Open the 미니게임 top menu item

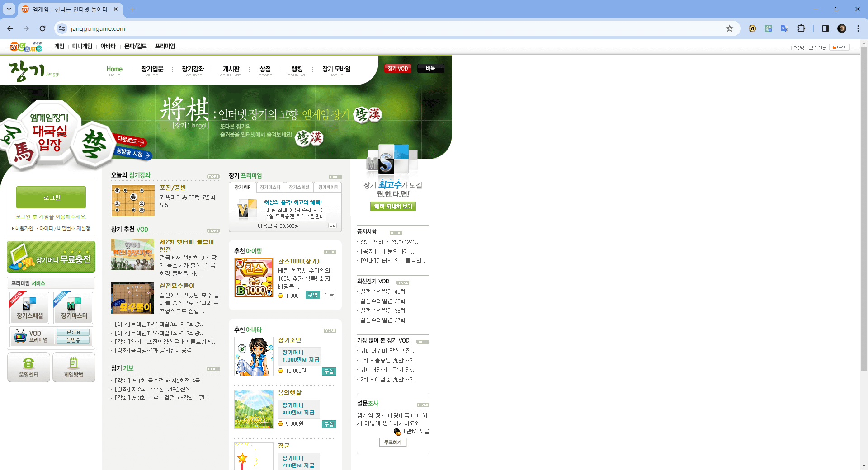tap(82, 46)
